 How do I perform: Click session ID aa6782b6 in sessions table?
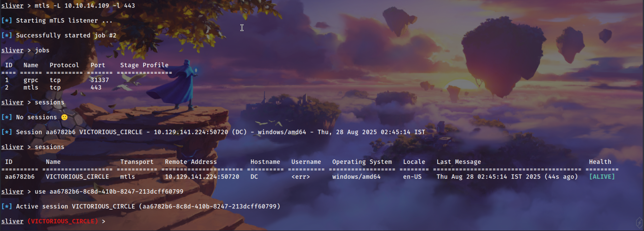pos(20,177)
